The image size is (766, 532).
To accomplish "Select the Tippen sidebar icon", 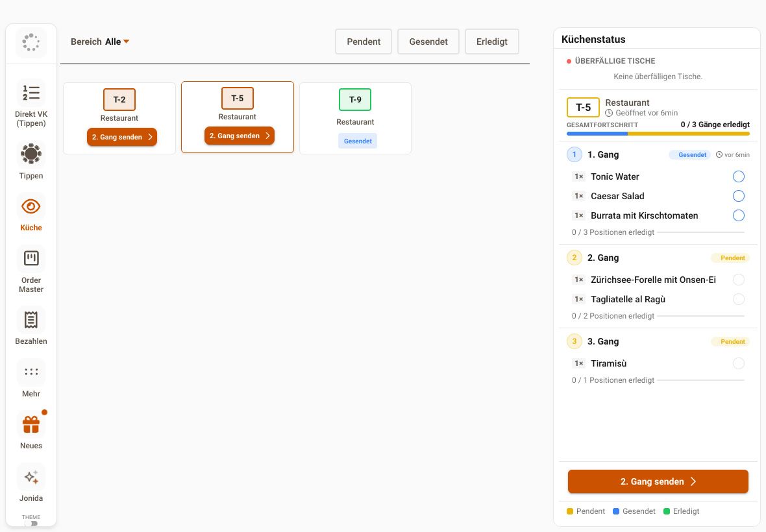I will [x=31, y=154].
